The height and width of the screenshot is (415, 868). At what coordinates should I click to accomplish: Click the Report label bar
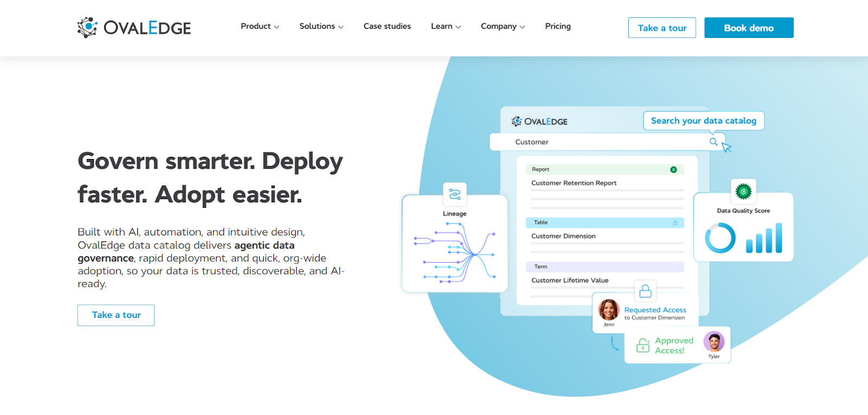point(605,170)
